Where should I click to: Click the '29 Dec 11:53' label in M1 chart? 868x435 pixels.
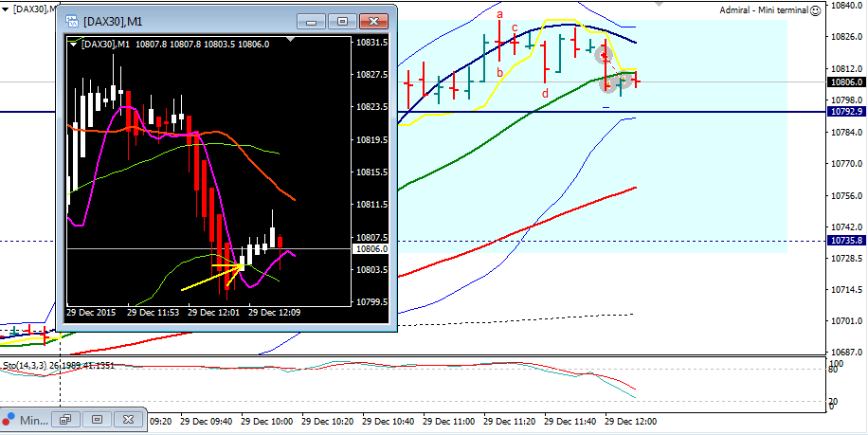[153, 312]
